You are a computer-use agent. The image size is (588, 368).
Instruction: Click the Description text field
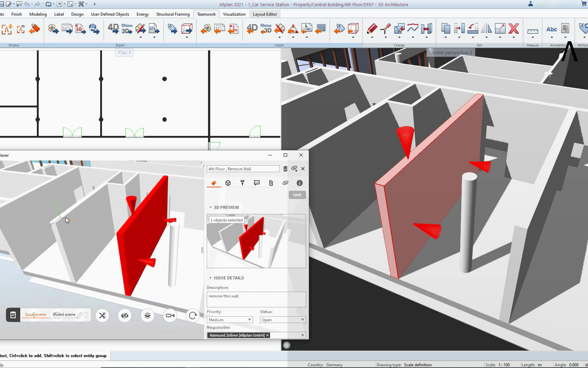[256, 299]
